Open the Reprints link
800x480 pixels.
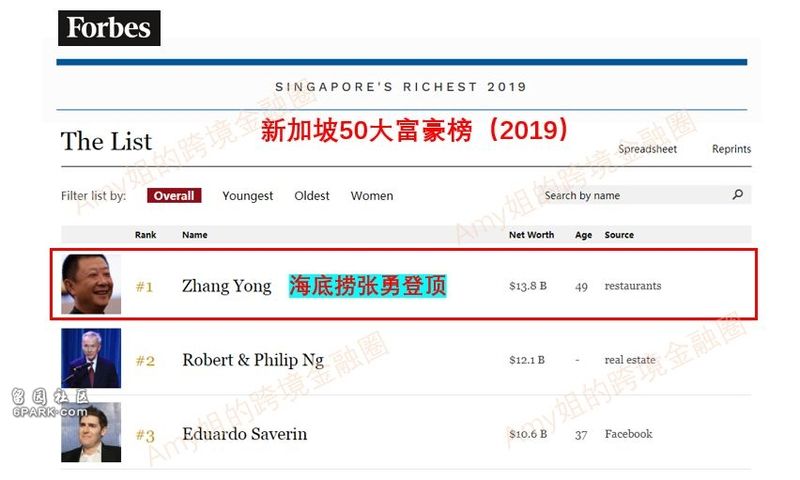click(x=732, y=149)
